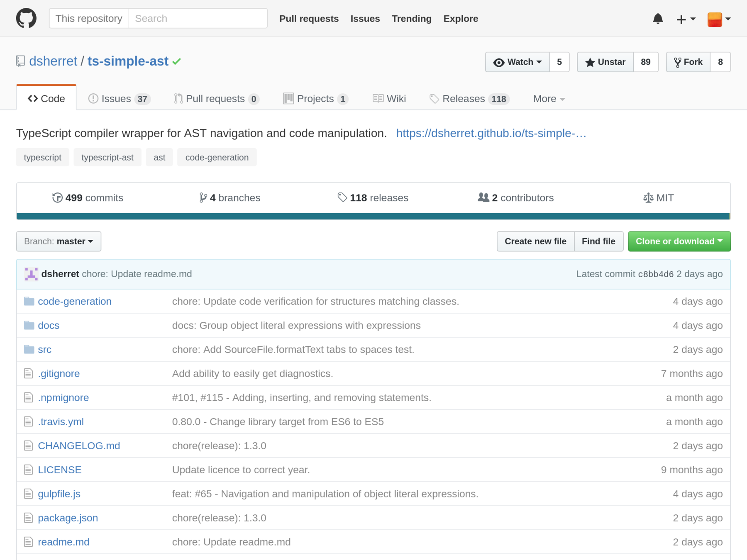This screenshot has height=560, width=747.
Task: Open the docs commit message about object literals
Action: 296,325
